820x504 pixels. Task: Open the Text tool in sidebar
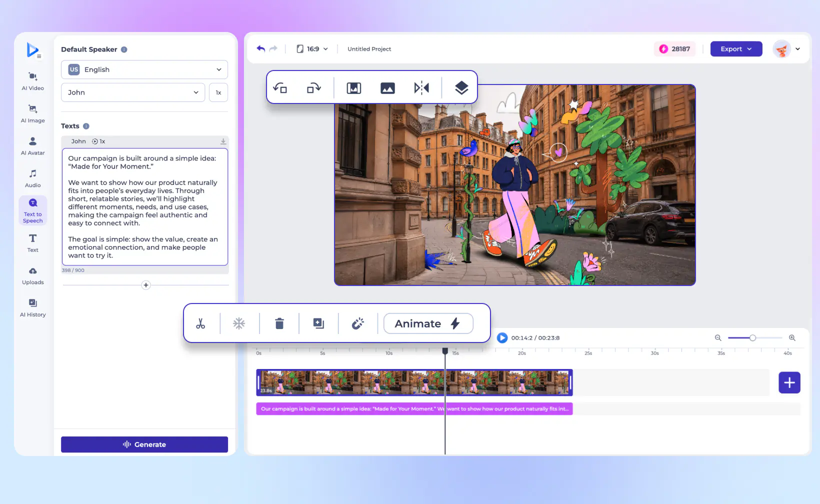(33, 243)
